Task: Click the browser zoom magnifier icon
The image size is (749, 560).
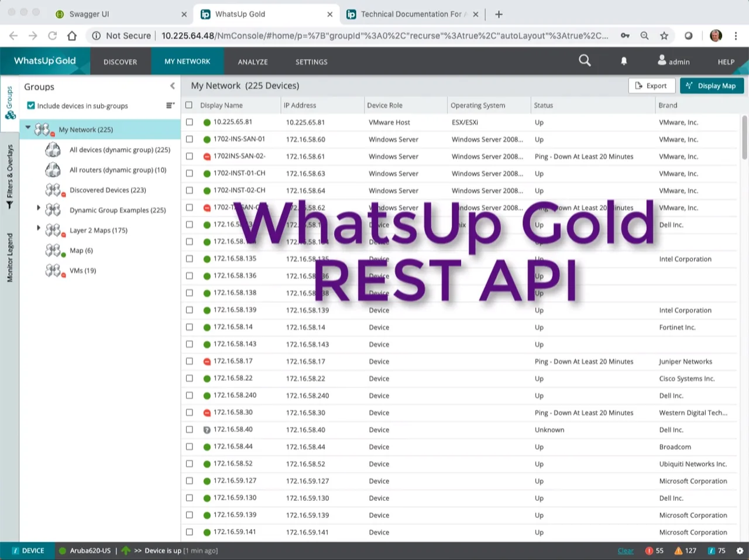Action: (x=644, y=36)
